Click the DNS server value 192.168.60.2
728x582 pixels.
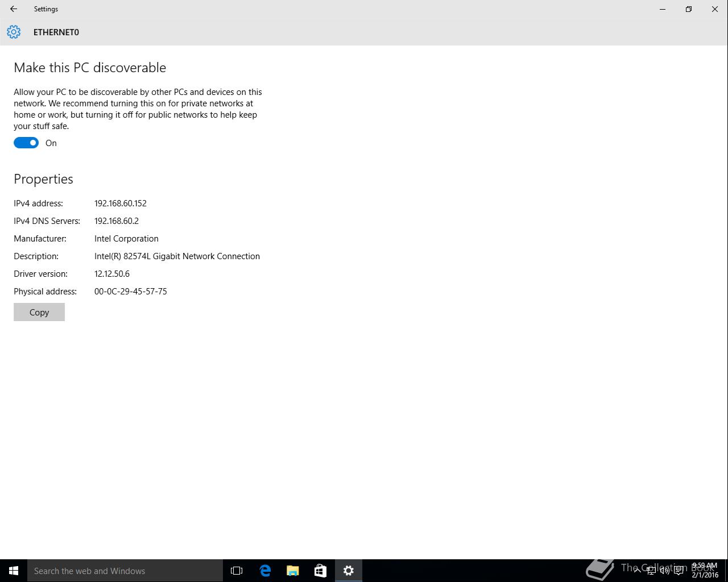tap(117, 221)
